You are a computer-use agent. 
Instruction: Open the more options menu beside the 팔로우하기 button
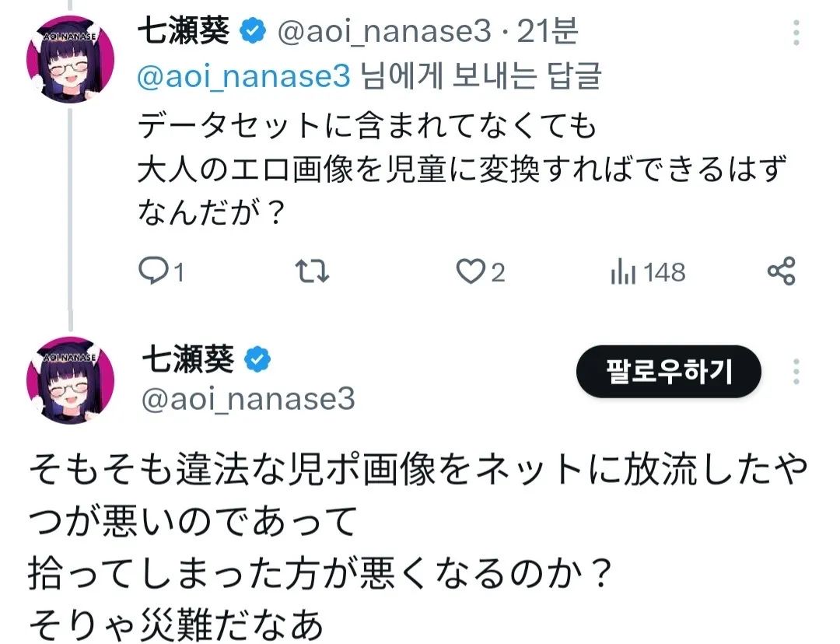pos(796,371)
